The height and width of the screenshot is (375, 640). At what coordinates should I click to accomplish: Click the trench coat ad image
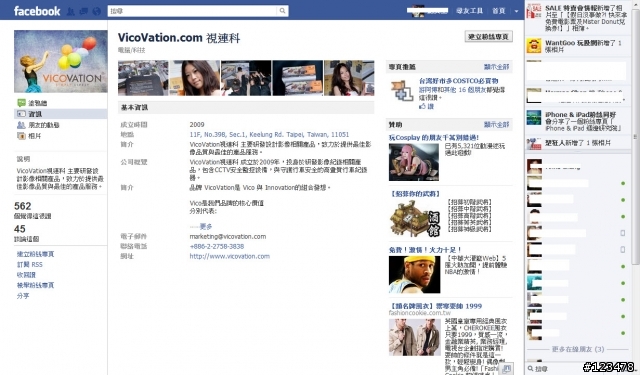pyautogui.click(x=414, y=337)
